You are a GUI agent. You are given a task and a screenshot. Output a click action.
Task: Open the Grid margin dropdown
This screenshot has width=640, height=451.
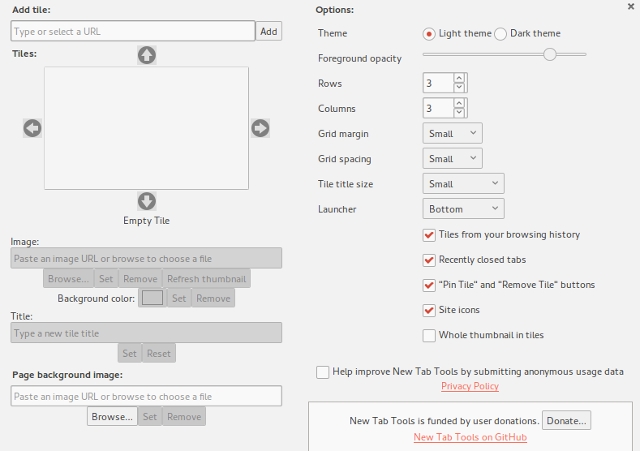(x=452, y=133)
